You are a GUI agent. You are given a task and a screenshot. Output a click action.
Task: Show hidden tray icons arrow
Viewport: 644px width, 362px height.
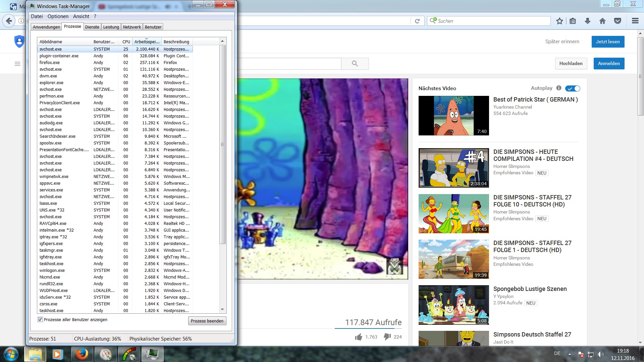point(570,354)
